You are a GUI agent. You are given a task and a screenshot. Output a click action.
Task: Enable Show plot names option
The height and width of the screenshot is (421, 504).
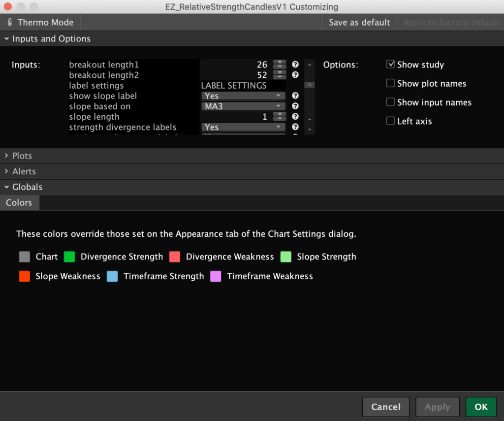391,83
